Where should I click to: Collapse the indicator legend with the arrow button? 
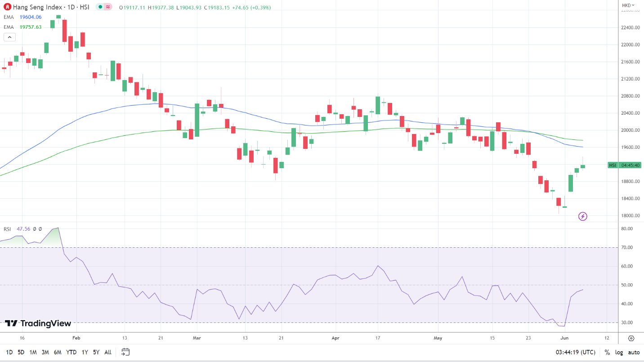(9, 37)
